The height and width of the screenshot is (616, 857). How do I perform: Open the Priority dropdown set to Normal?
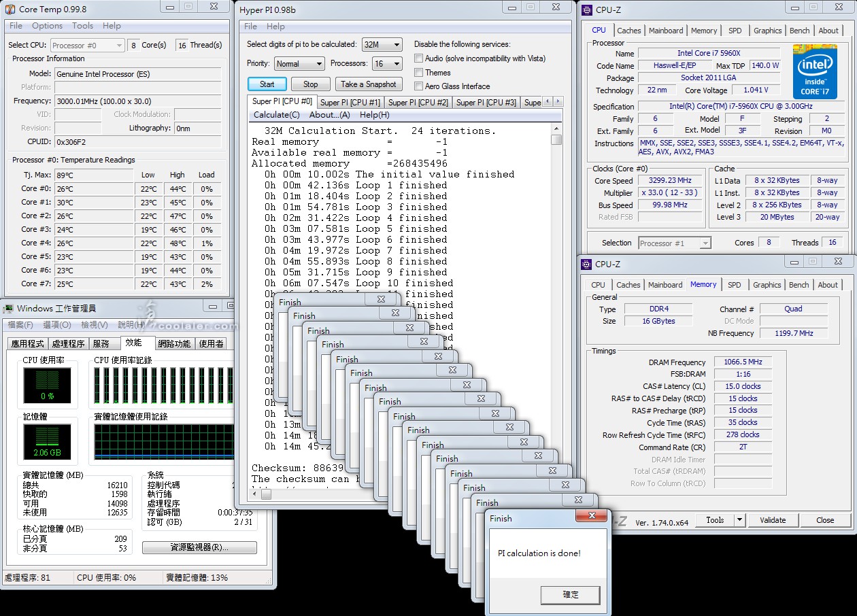click(x=299, y=64)
